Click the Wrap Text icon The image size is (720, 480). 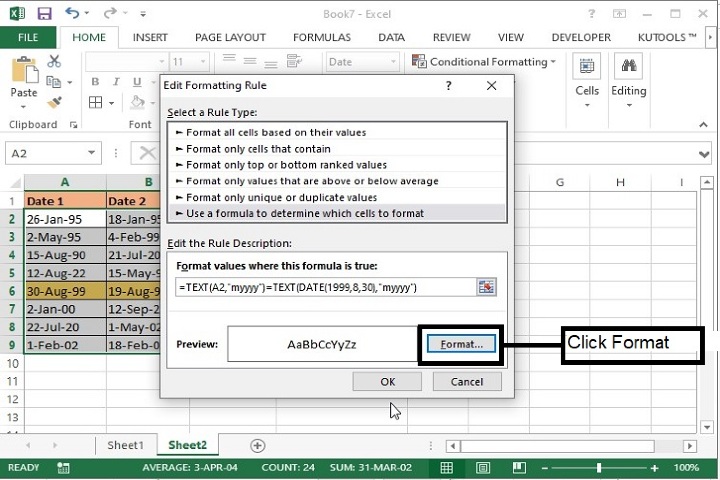294,60
